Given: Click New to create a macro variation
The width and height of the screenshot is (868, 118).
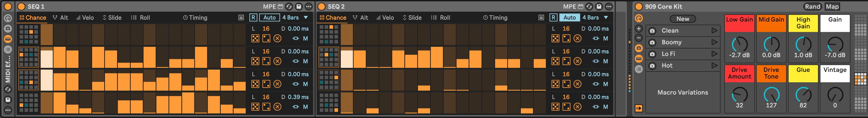Looking at the screenshot, I should [x=683, y=19].
